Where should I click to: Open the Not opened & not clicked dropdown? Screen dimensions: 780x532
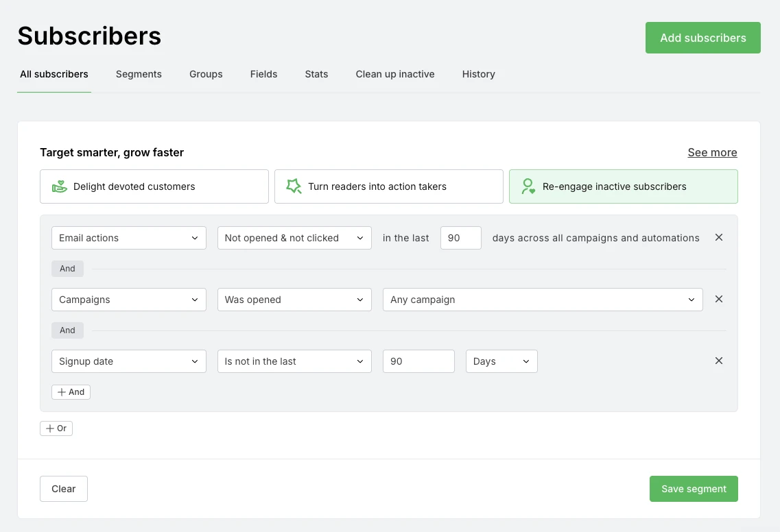[294, 238]
